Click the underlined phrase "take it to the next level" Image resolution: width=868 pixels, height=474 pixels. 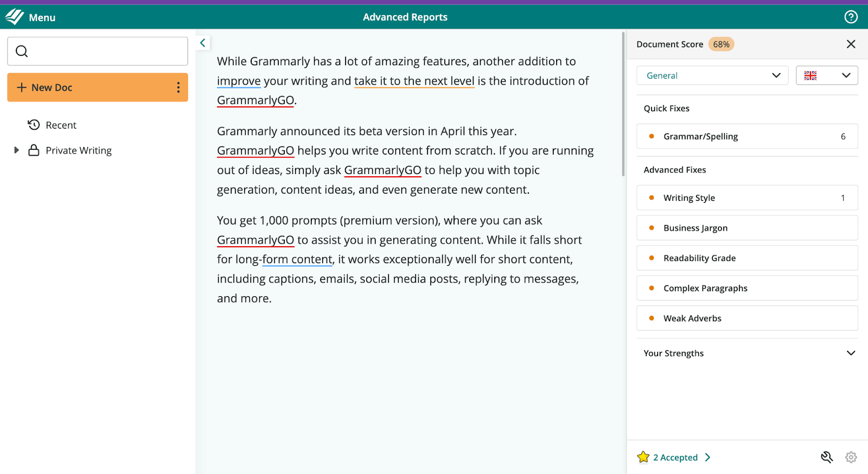coord(414,81)
